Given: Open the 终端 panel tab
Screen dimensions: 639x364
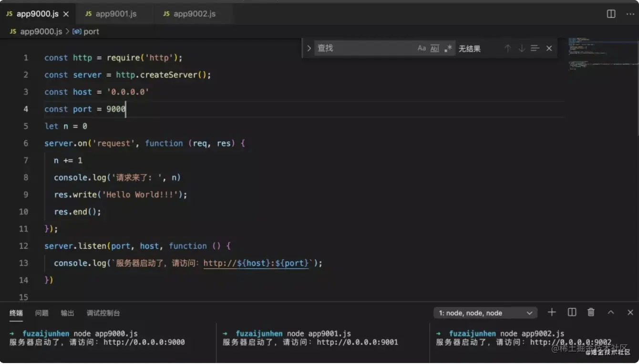Looking at the screenshot, I should pyautogui.click(x=16, y=313).
